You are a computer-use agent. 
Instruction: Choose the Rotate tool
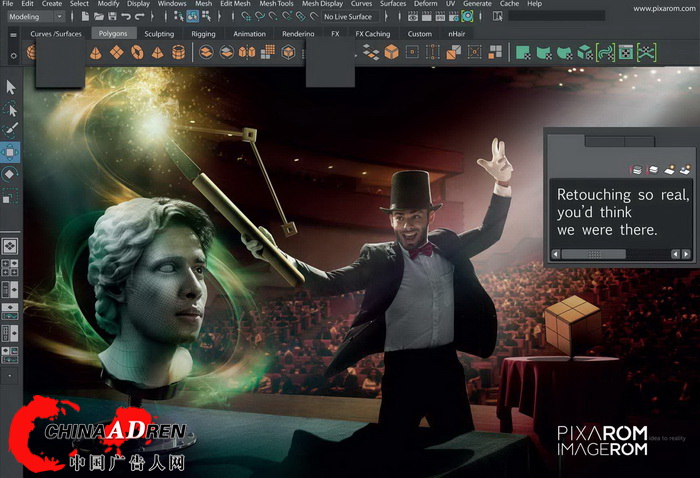[11, 174]
